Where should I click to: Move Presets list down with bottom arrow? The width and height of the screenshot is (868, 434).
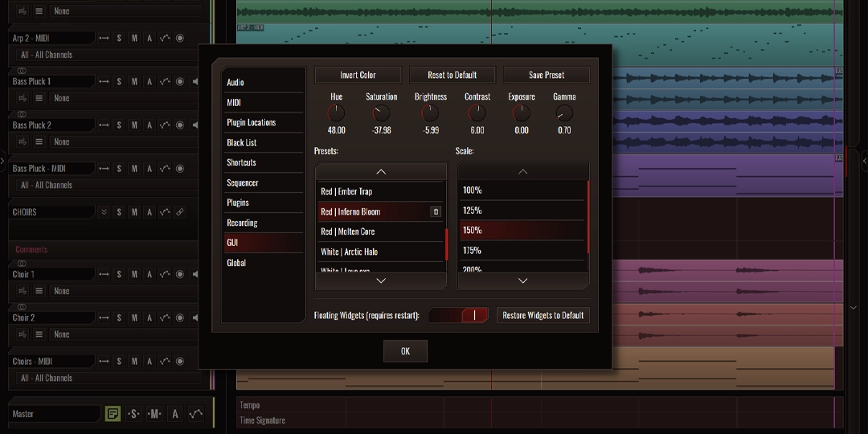[381, 280]
